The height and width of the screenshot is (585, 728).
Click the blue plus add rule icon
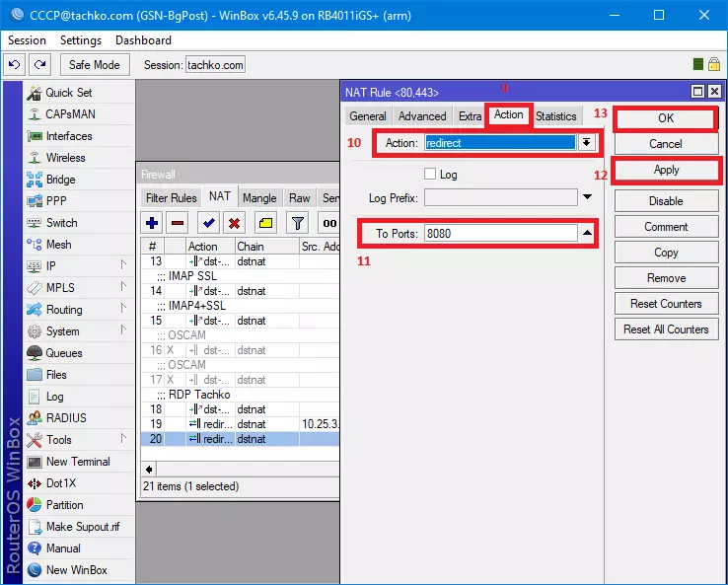pos(152,223)
